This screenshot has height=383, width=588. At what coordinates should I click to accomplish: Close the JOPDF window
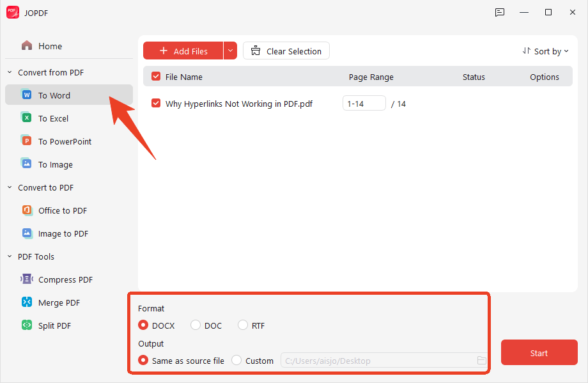pyautogui.click(x=572, y=12)
